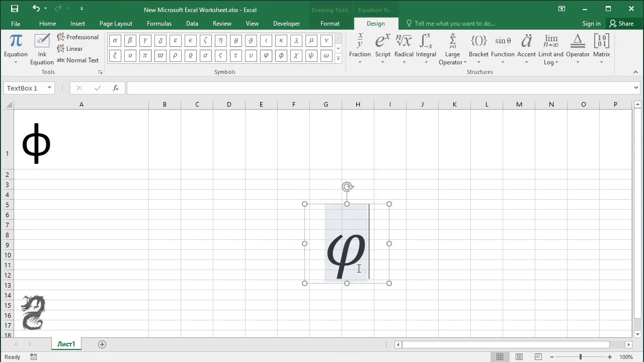Click the zoom slider handle
Viewport: 644px width, 362px height.
[580, 357]
